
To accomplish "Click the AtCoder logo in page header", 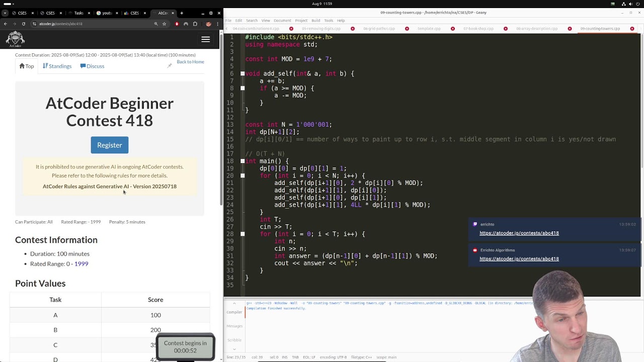I will pyautogui.click(x=15, y=39).
